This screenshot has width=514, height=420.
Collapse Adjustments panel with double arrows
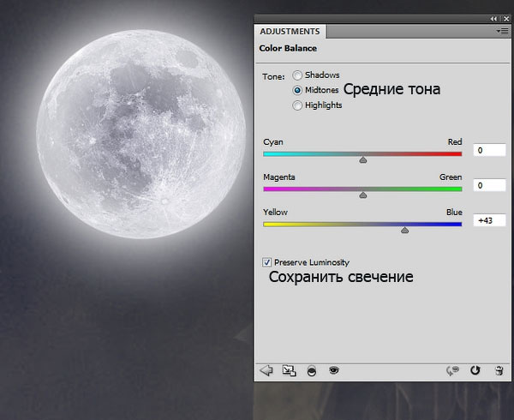tap(493, 19)
